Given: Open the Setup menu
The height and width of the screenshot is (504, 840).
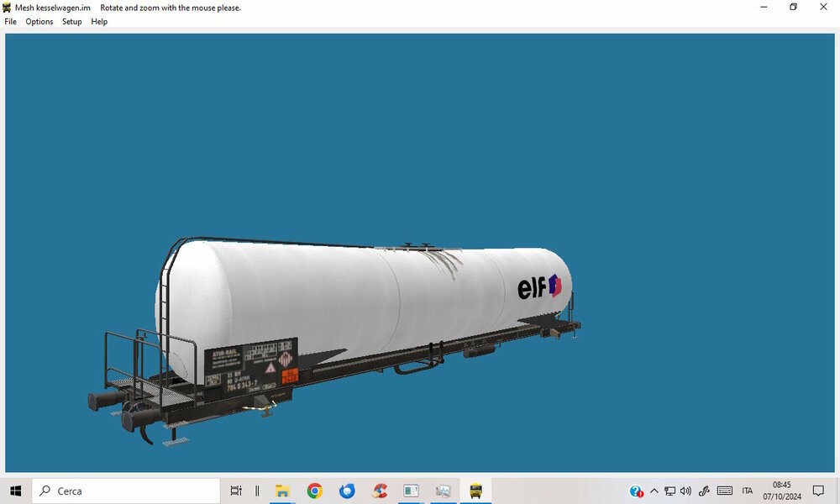Looking at the screenshot, I should click(71, 22).
